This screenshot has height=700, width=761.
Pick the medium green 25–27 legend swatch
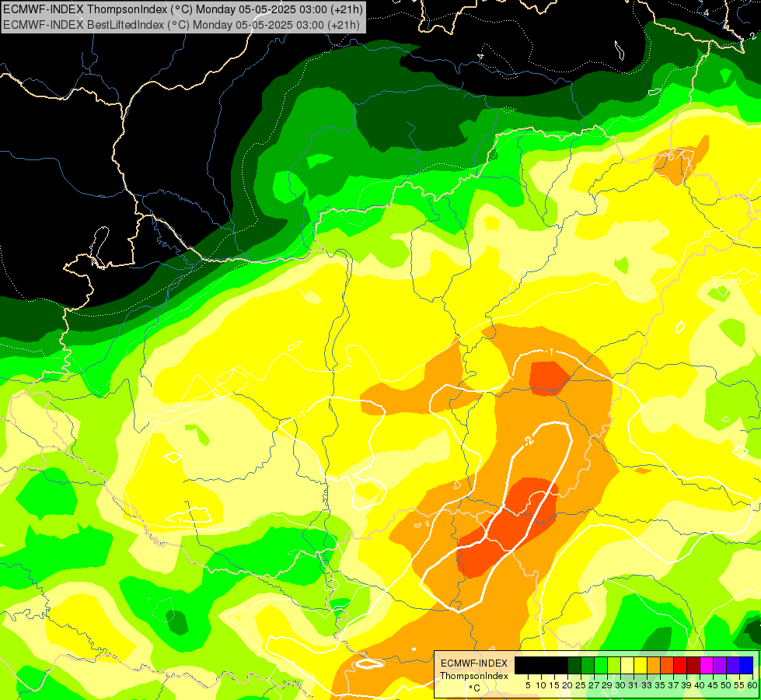588,665
